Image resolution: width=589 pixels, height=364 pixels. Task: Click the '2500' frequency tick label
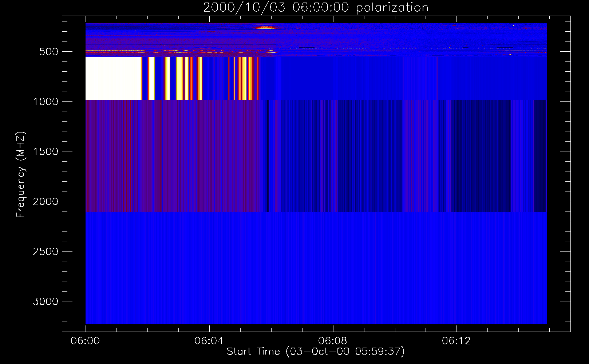(x=46, y=252)
